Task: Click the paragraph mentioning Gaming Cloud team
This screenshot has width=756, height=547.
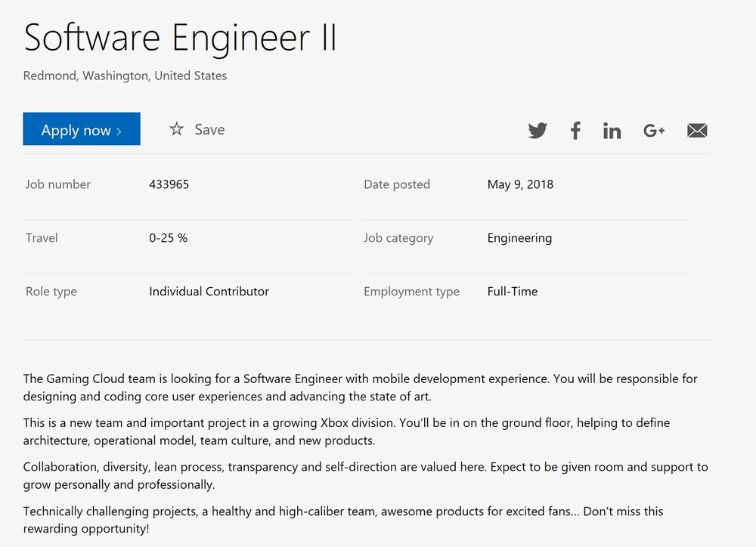Action: 360,387
